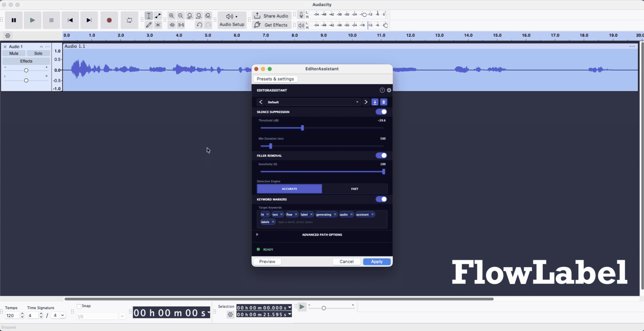The width and height of the screenshot is (644, 331).
Task: Mute the Audio 1 track
Action: tap(14, 53)
